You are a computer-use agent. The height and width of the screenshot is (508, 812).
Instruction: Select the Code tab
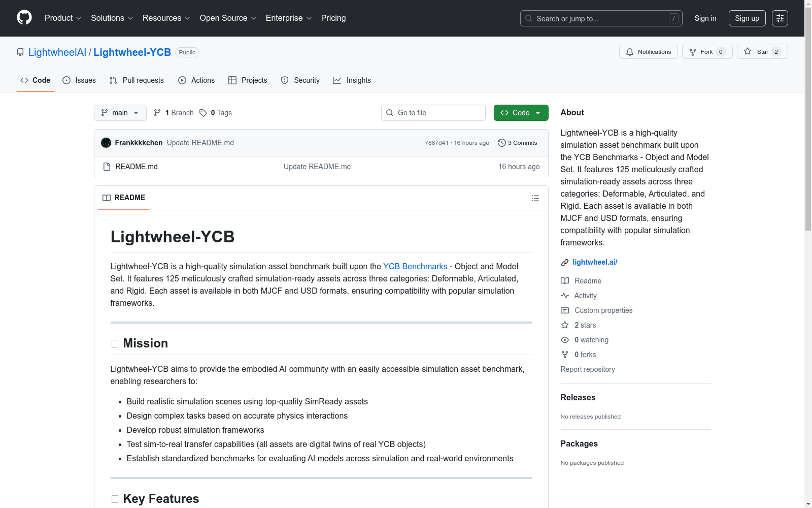click(x=36, y=80)
